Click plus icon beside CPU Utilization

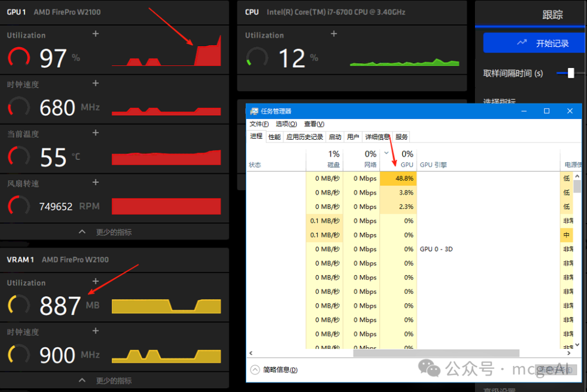(x=334, y=34)
